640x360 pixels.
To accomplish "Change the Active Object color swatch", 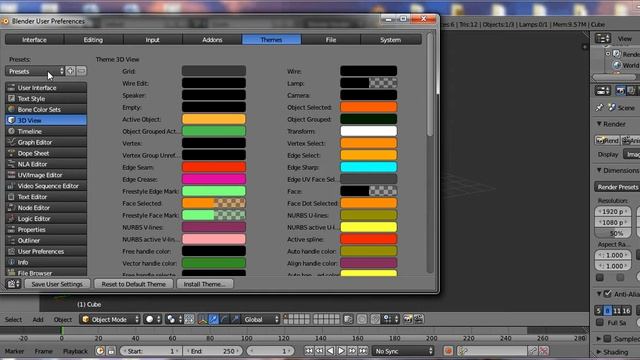I will click(x=213, y=119).
